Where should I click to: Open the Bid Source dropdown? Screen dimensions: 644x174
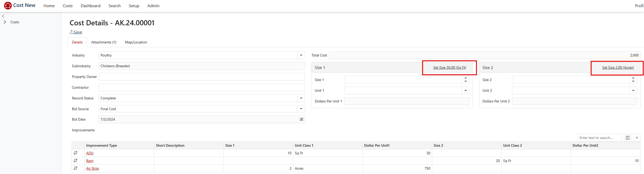301,109
